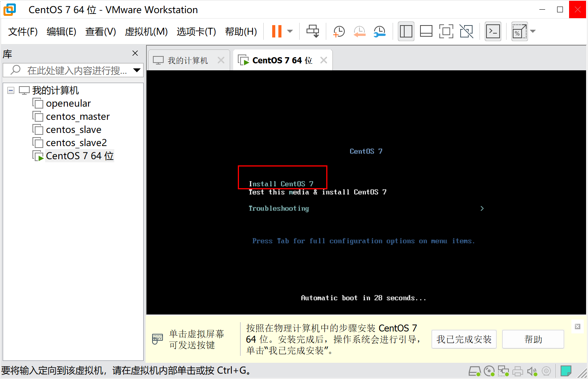Enter full screen mode icon
The image size is (588, 379).
point(446,31)
